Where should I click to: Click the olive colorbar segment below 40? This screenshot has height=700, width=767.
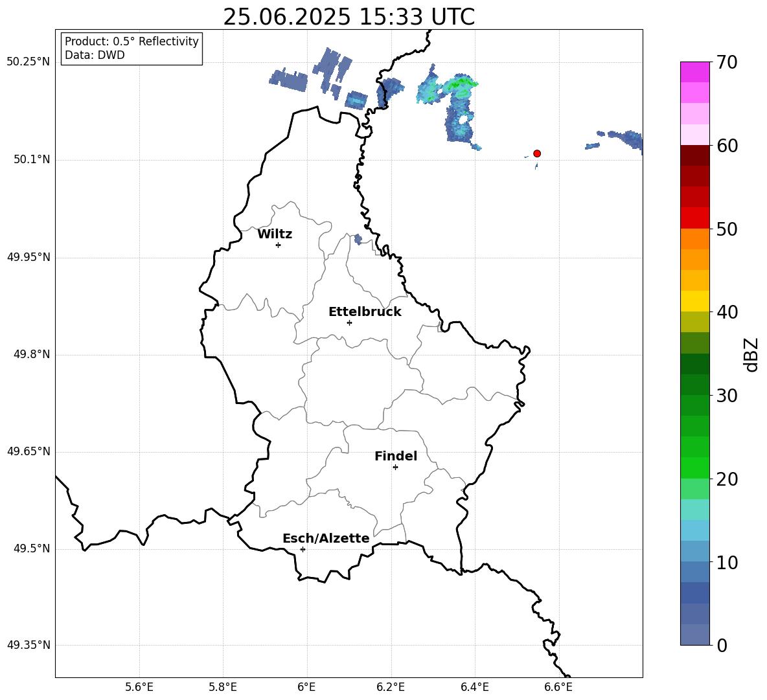pos(695,322)
